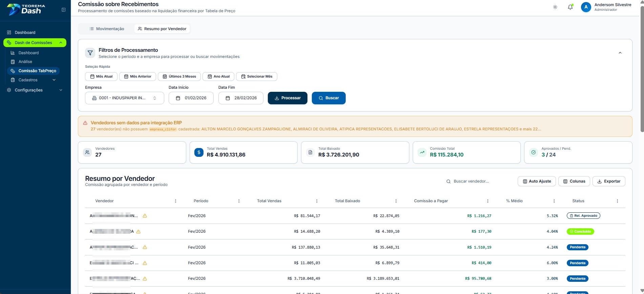The width and height of the screenshot is (644, 294).
Task: Click Pendente badge on R$ 1.510,19 row
Action: click(578, 247)
